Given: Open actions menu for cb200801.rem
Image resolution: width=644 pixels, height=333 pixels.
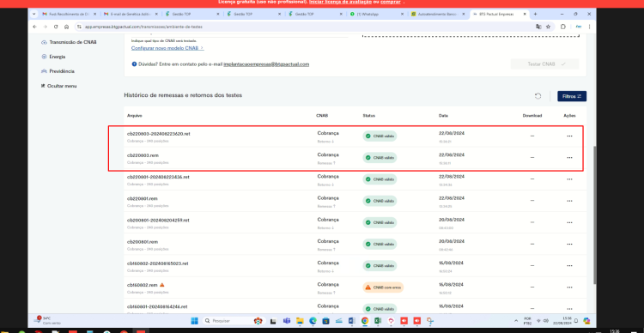Looking at the screenshot, I should 569,244.
